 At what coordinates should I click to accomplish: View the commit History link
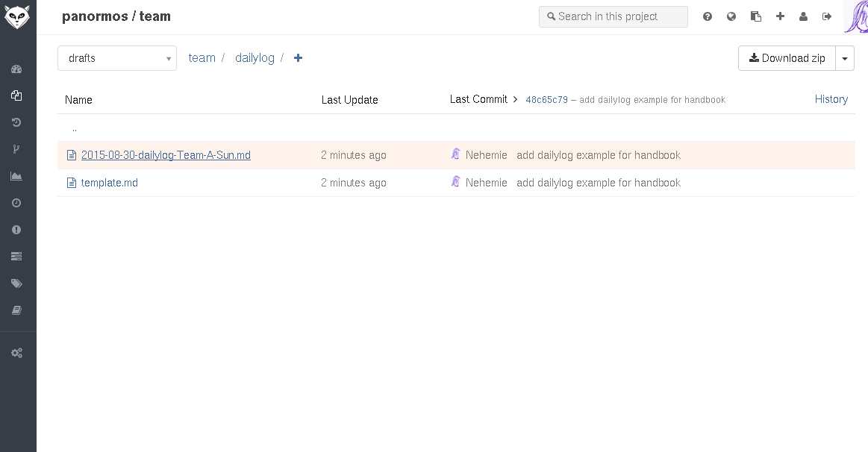pyautogui.click(x=831, y=99)
